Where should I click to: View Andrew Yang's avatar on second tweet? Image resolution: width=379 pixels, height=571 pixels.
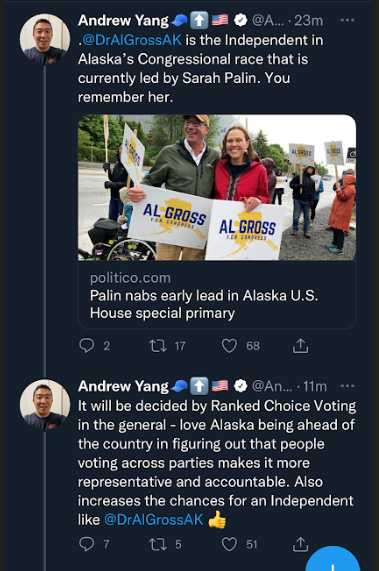click(45, 405)
